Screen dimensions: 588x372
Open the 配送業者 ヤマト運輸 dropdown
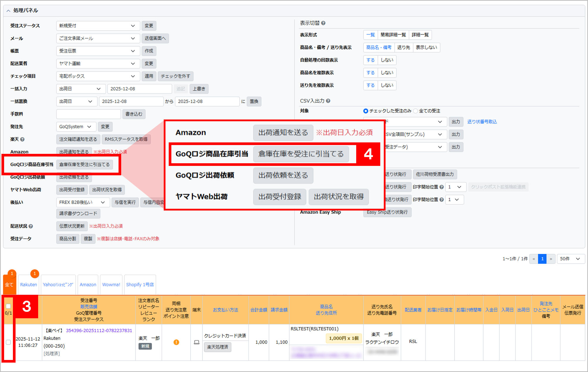(98, 63)
